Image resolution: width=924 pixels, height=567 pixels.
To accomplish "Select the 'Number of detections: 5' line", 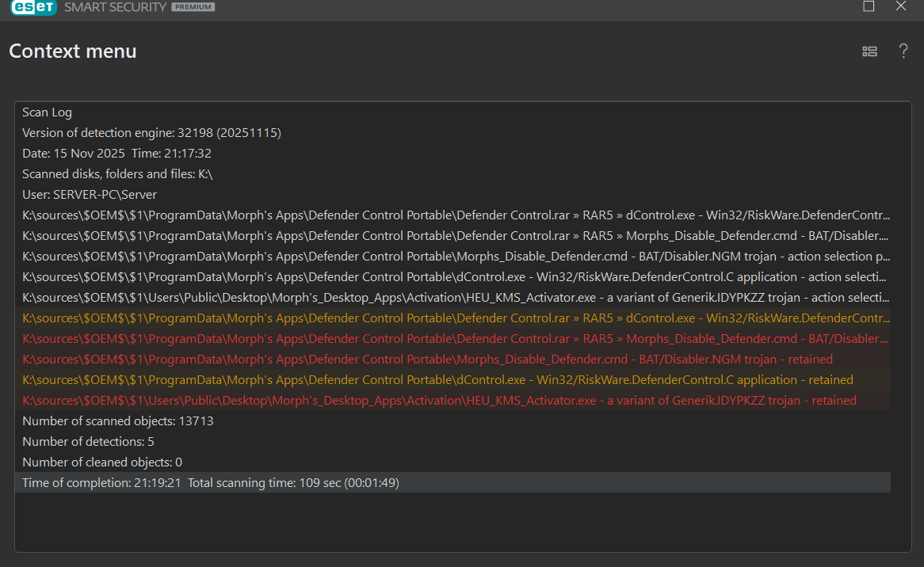I will [x=88, y=442].
